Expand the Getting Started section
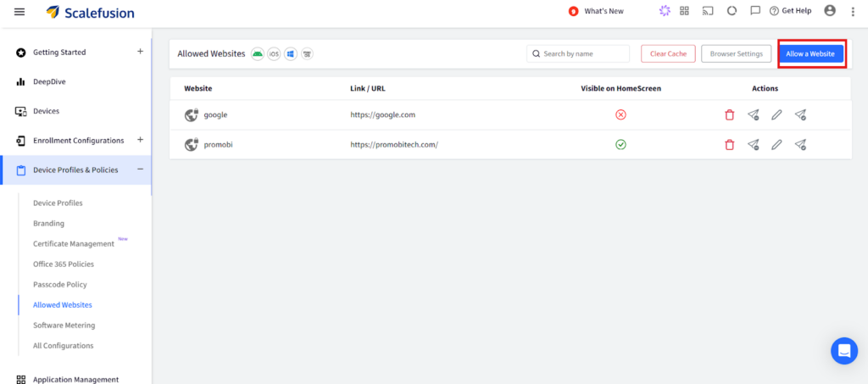Screen dimensions: 868x384 pos(140,52)
